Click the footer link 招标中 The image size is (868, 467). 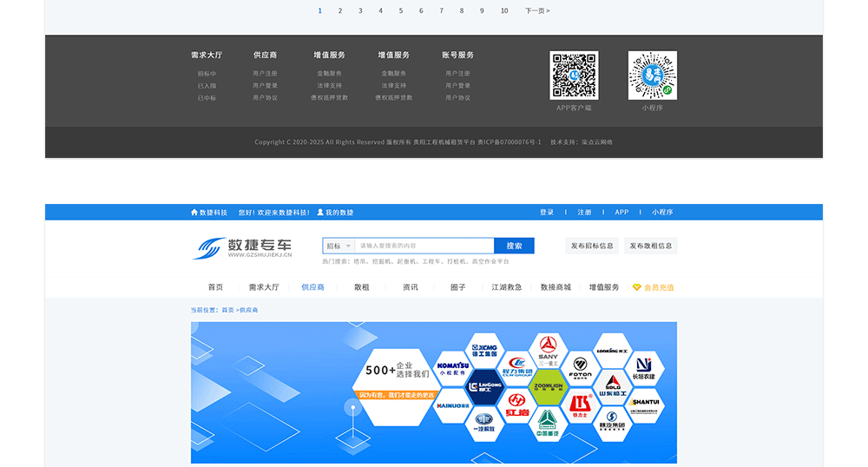[207, 74]
